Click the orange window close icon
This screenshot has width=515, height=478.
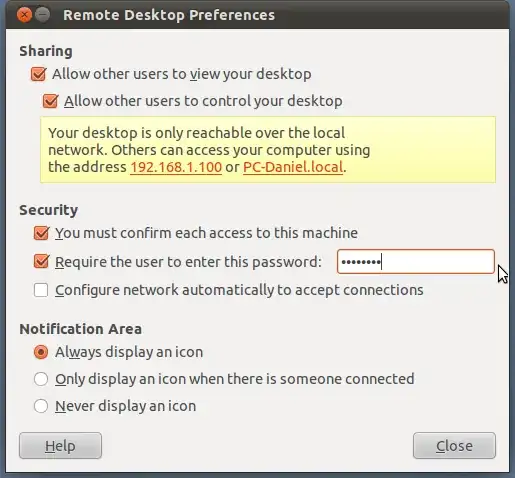[x=24, y=15]
